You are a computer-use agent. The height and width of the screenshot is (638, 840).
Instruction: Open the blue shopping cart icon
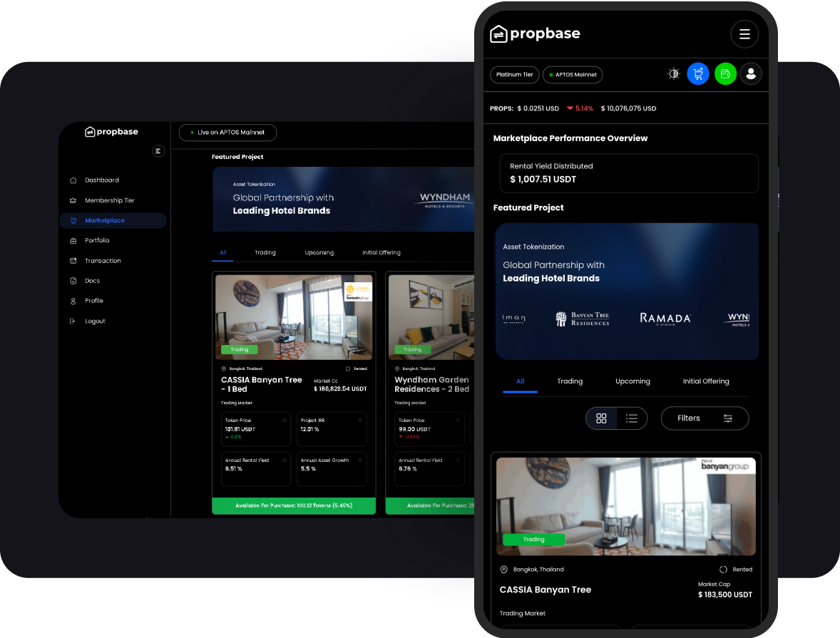click(x=698, y=74)
